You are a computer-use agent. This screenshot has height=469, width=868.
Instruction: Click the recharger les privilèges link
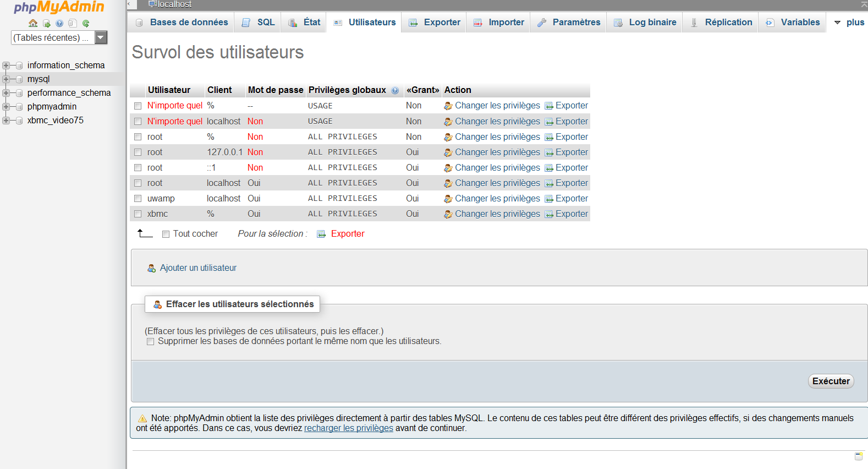coord(349,428)
